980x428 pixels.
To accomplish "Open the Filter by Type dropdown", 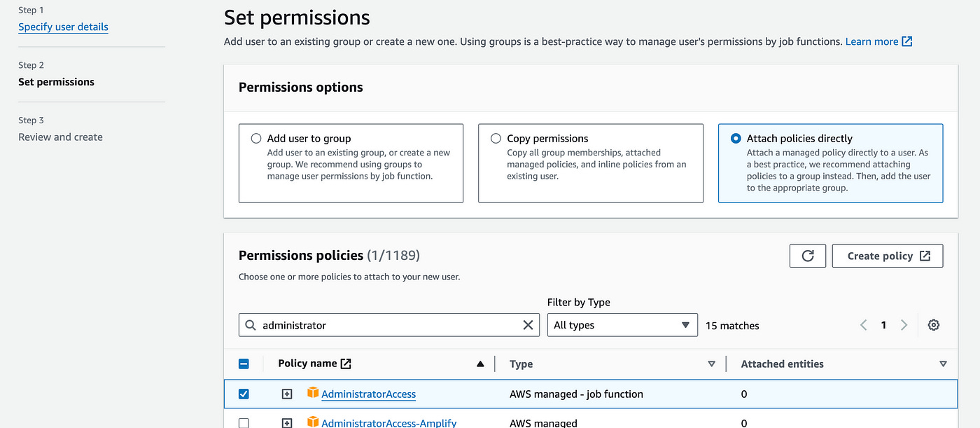I will tap(622, 325).
